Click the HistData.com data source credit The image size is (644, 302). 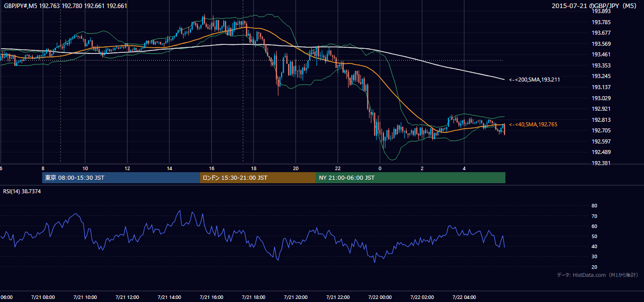pos(597,275)
